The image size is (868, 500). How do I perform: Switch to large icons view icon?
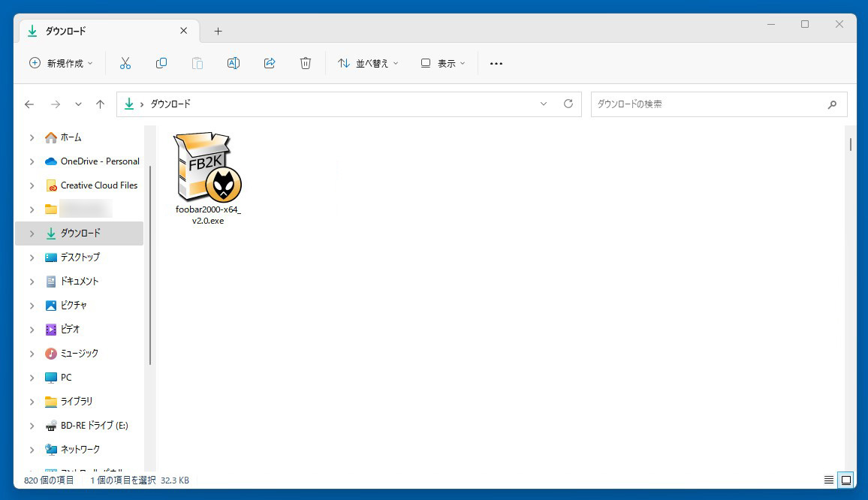click(846, 480)
